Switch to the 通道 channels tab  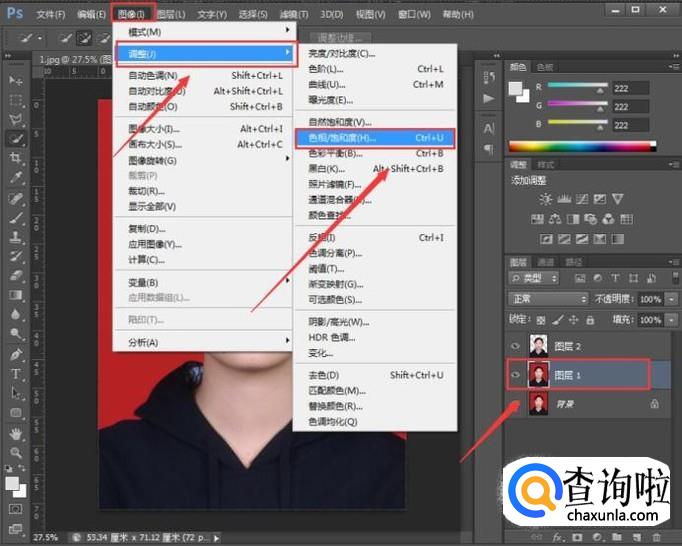pyautogui.click(x=545, y=262)
